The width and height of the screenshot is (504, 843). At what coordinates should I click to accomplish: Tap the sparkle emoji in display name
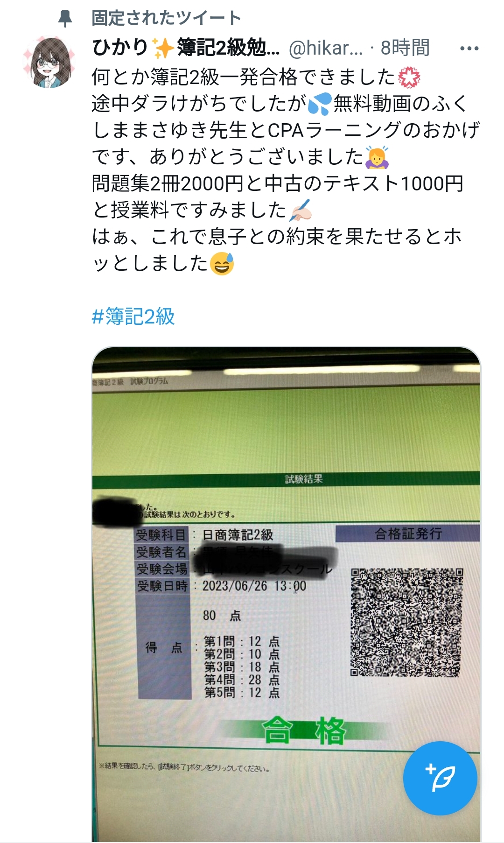162,48
